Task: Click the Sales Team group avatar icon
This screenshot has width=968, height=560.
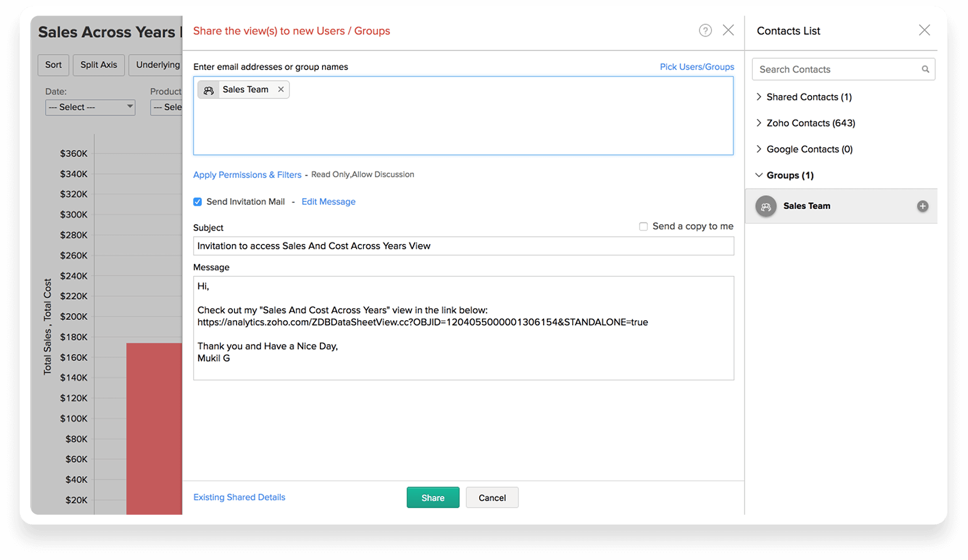Action: click(766, 206)
